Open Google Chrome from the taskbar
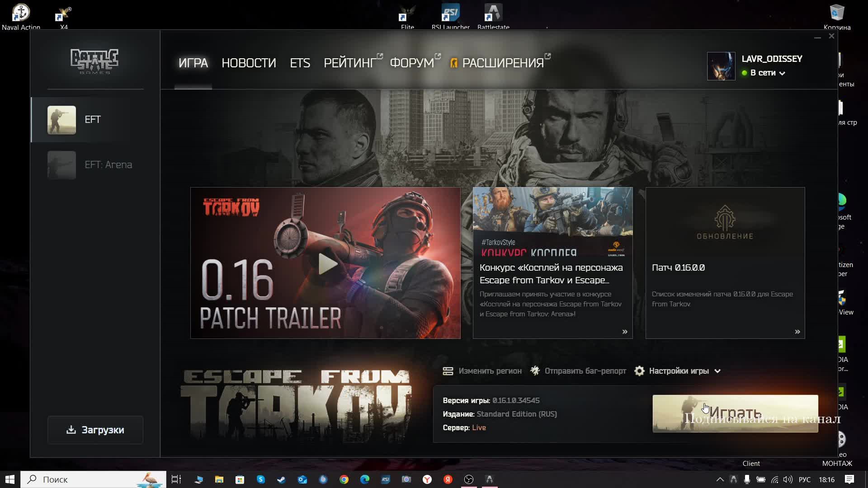 point(344,479)
